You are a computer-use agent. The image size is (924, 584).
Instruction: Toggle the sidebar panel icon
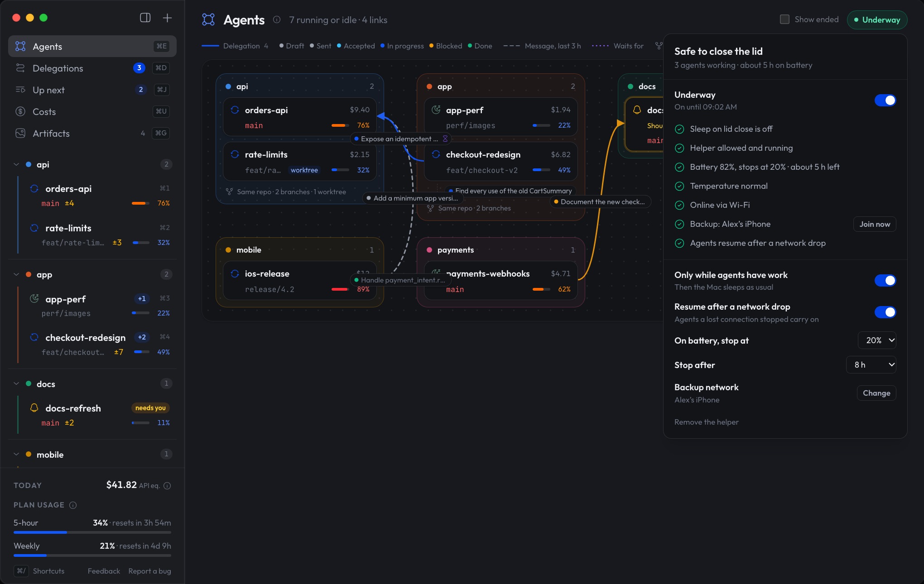click(145, 18)
